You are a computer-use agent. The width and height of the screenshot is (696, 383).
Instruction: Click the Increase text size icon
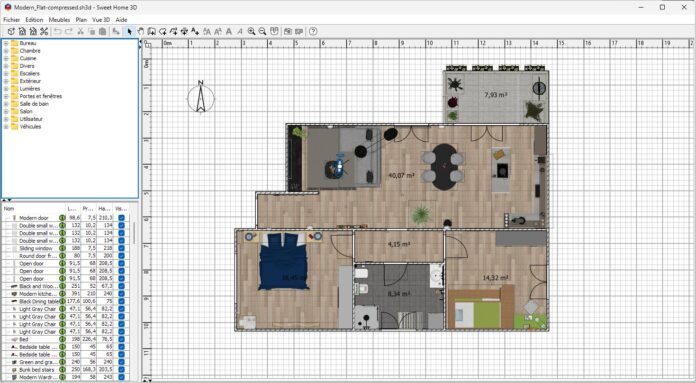pos(207,31)
